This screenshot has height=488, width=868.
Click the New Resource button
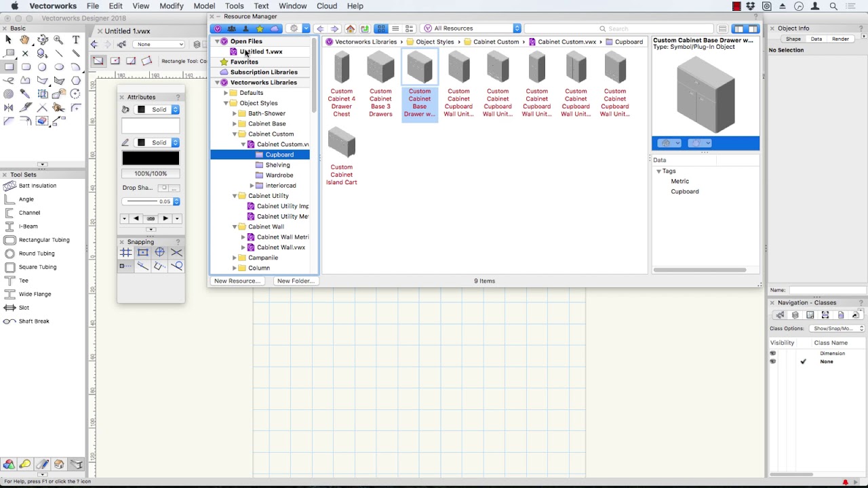pos(237,281)
